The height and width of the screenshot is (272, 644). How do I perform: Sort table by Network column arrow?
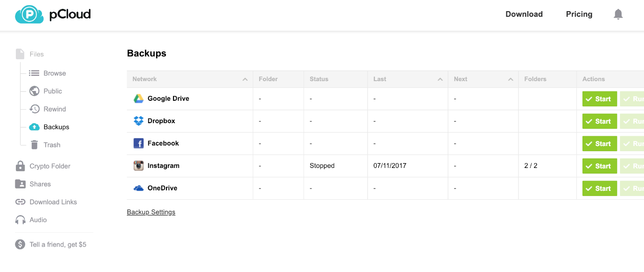(x=245, y=79)
